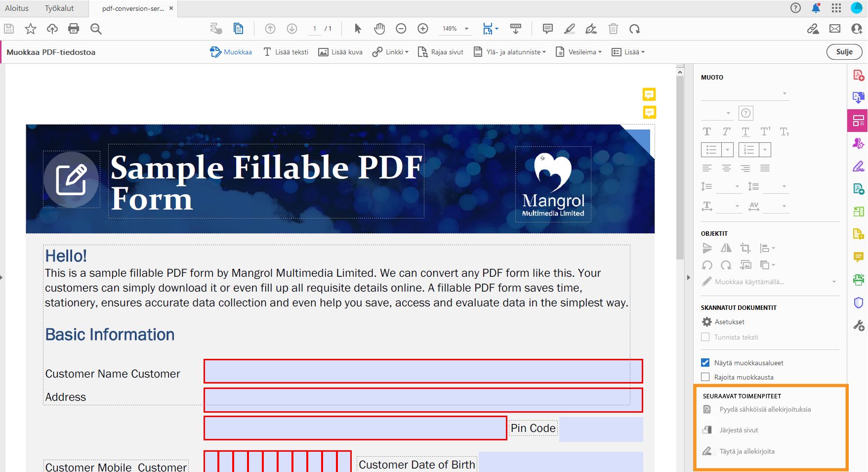The width and height of the screenshot is (868, 472).
Task: Switch to the Työkalut tab
Action: point(59,8)
